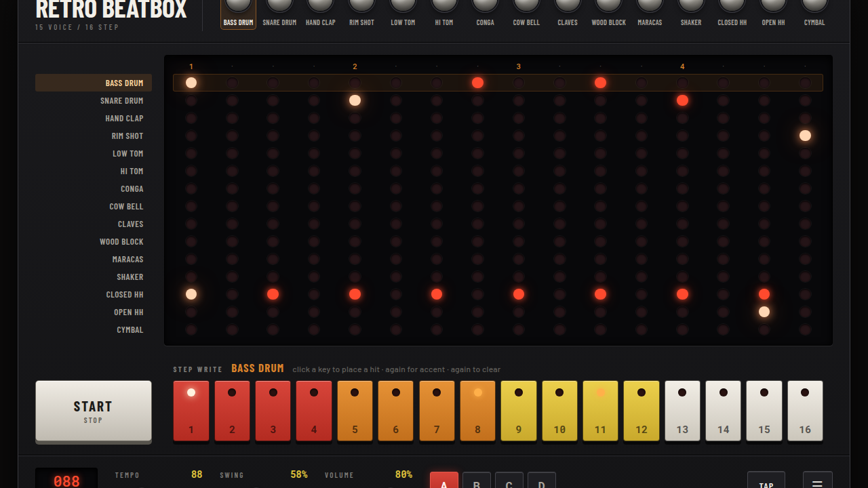Select the Cymbal voice pad
The height and width of the screenshot is (488, 868).
(x=814, y=14)
